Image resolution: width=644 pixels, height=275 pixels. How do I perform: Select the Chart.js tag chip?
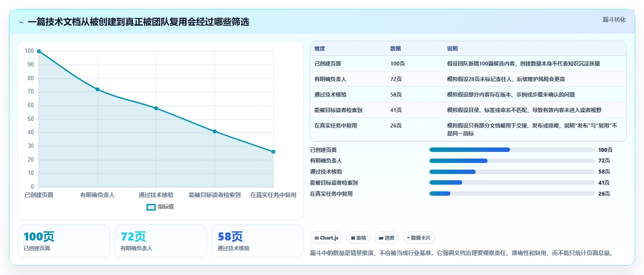(x=326, y=238)
